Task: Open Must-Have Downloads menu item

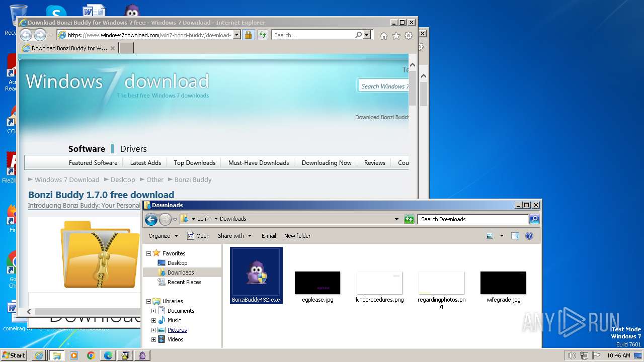Action: pyautogui.click(x=259, y=163)
